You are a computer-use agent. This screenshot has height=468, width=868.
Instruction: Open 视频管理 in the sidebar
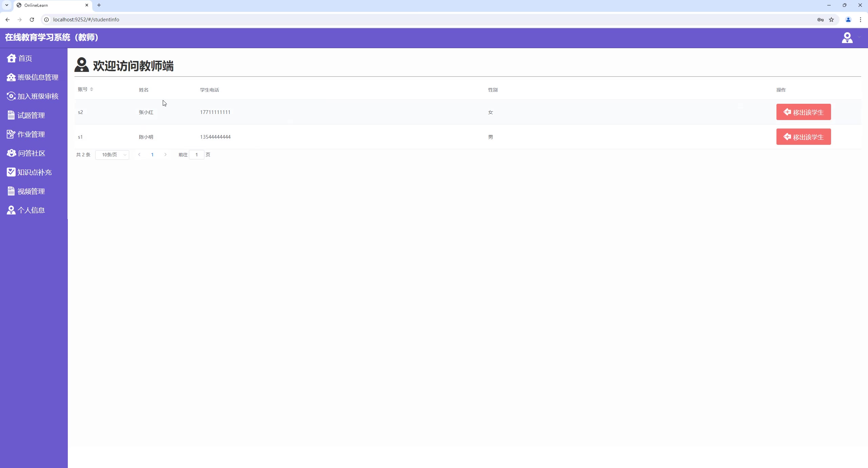31,191
